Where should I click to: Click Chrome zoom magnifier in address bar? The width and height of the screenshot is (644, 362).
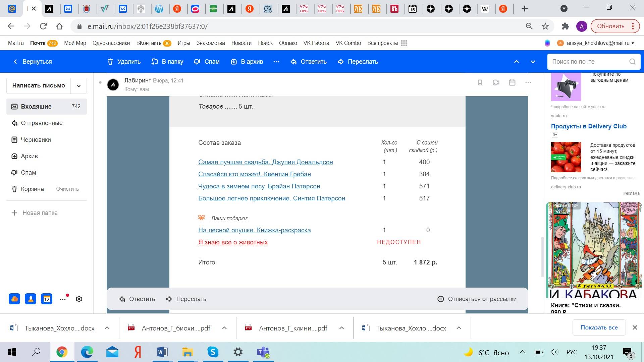(529, 26)
